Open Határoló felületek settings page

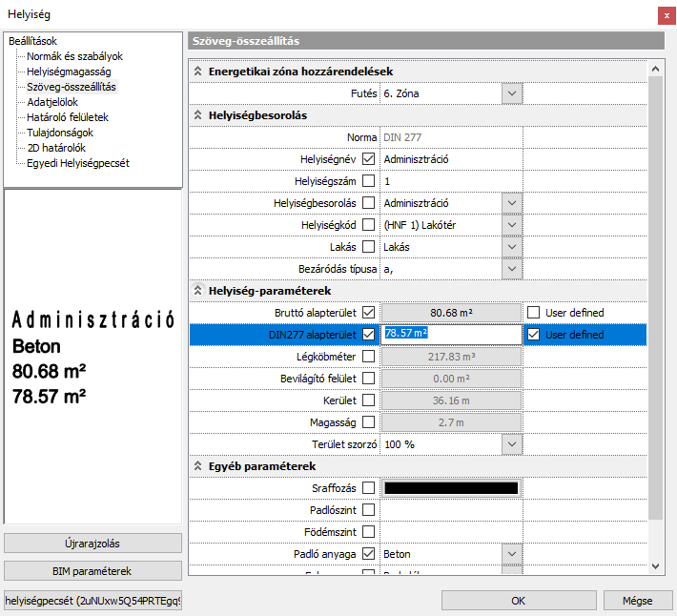coord(67,117)
